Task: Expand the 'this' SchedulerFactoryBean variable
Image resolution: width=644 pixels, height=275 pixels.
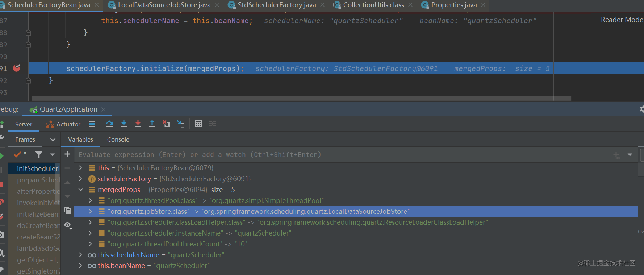Action: (81, 168)
